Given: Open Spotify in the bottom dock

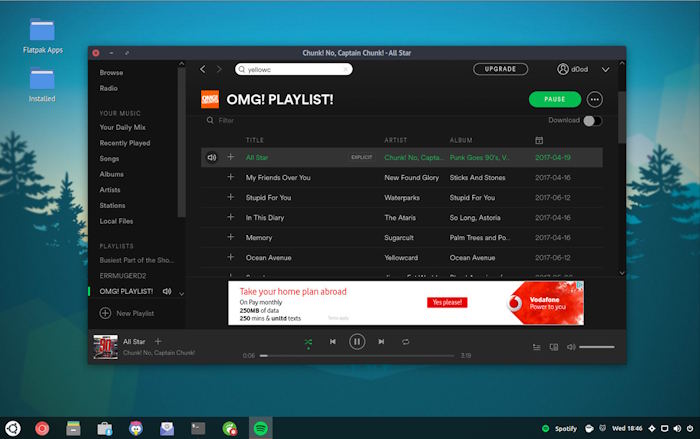Looking at the screenshot, I should point(261,429).
